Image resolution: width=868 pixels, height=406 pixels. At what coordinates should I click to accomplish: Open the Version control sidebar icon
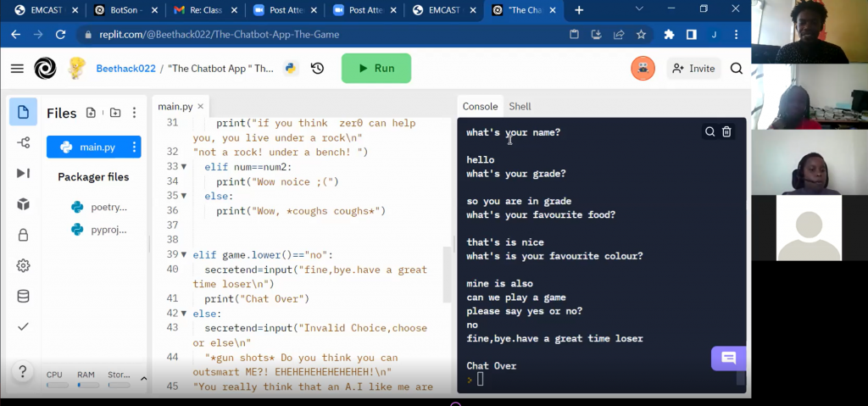click(23, 143)
